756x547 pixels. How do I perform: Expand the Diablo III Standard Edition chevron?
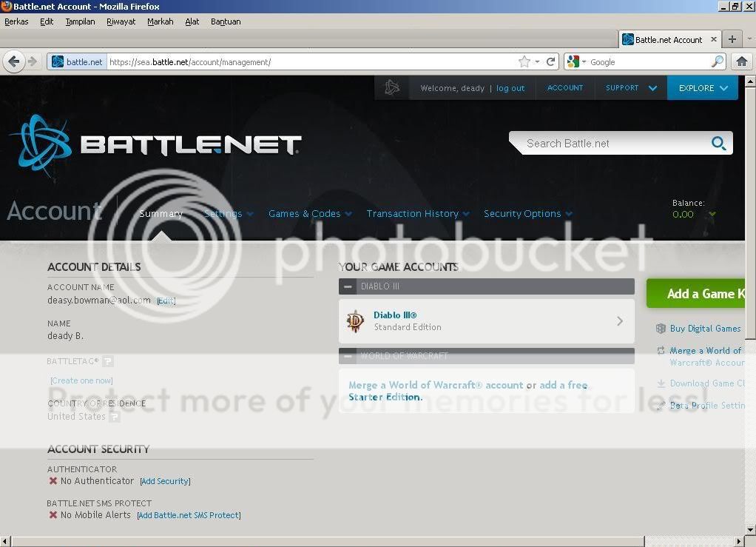[x=620, y=321]
